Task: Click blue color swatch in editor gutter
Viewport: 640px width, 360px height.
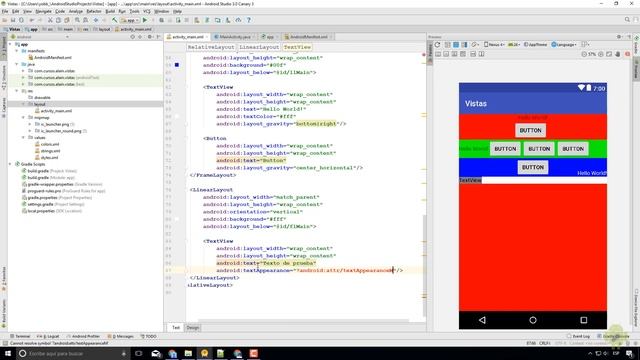Action: coord(177,65)
